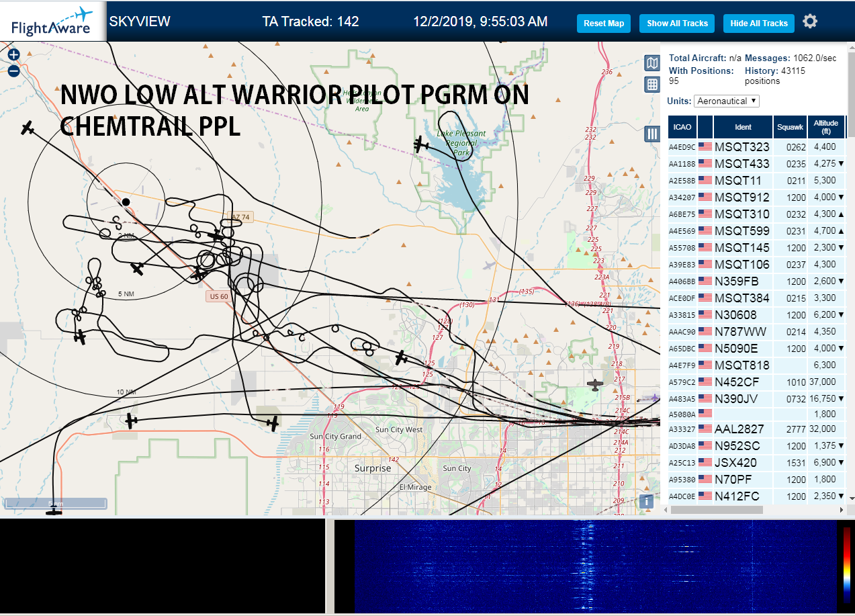Select the gray aircraft icon near marker 217
855x616 pixels.
[x=594, y=385]
